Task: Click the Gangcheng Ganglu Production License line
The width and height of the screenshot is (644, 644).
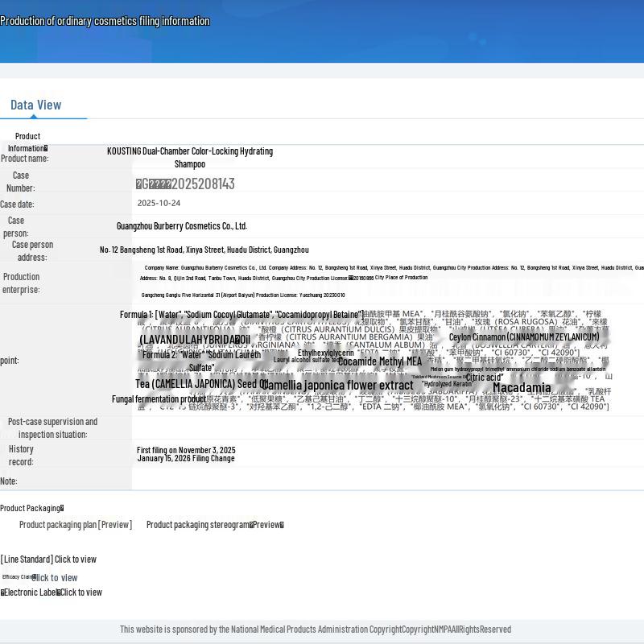Action: pos(243,295)
